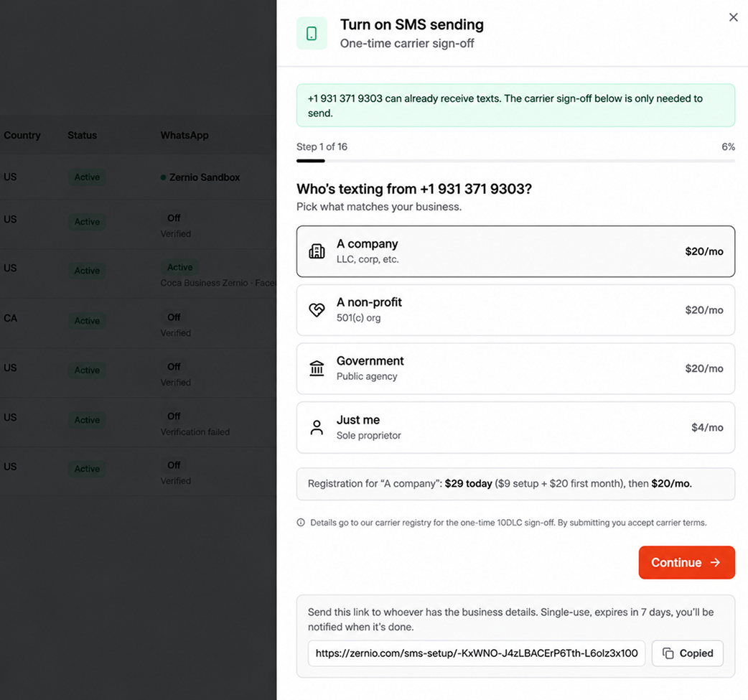Click the "Pick what matches your business" text
This screenshot has height=700, width=748.
point(379,207)
